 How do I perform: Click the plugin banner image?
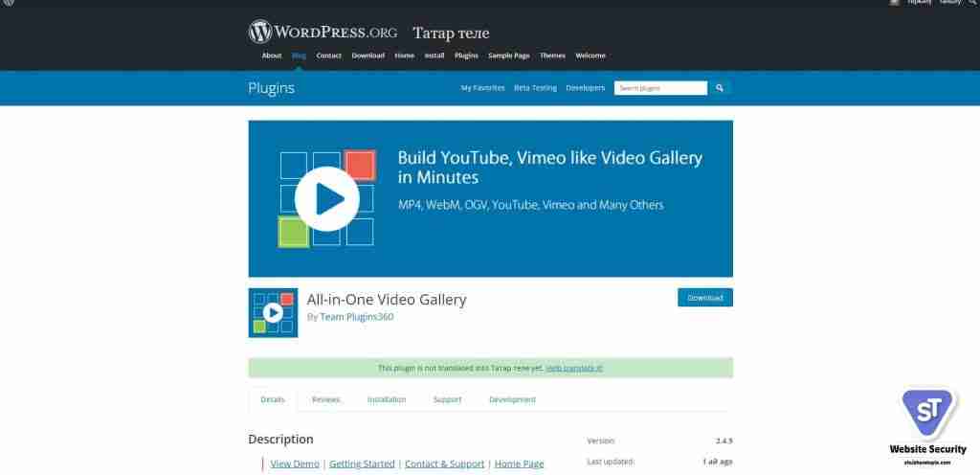click(491, 199)
